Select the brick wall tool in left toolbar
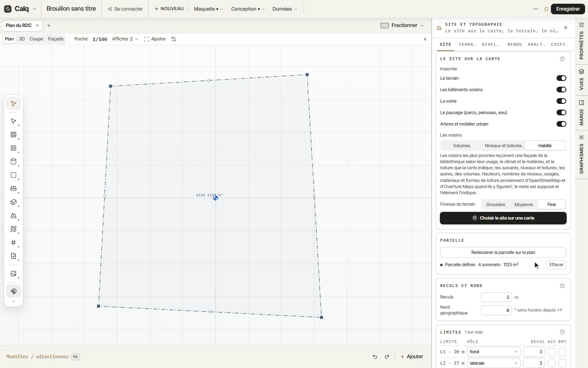 (x=13, y=135)
